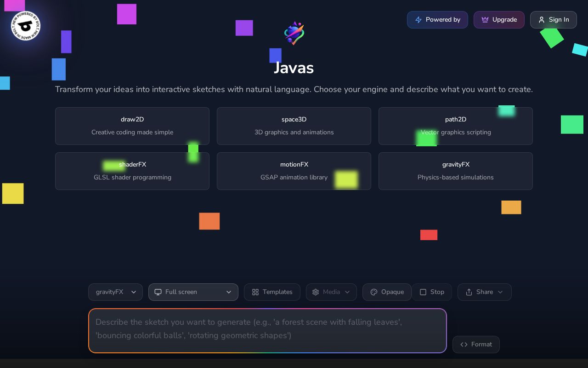Click lightning bolt icon in Powered by
Image resolution: width=588 pixels, height=368 pixels.
click(x=418, y=20)
